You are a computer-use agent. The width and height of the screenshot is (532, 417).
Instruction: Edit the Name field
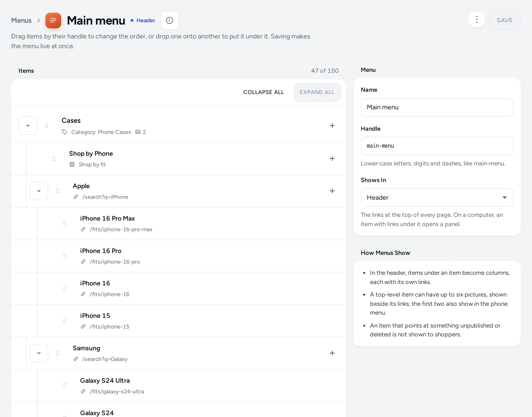point(437,107)
